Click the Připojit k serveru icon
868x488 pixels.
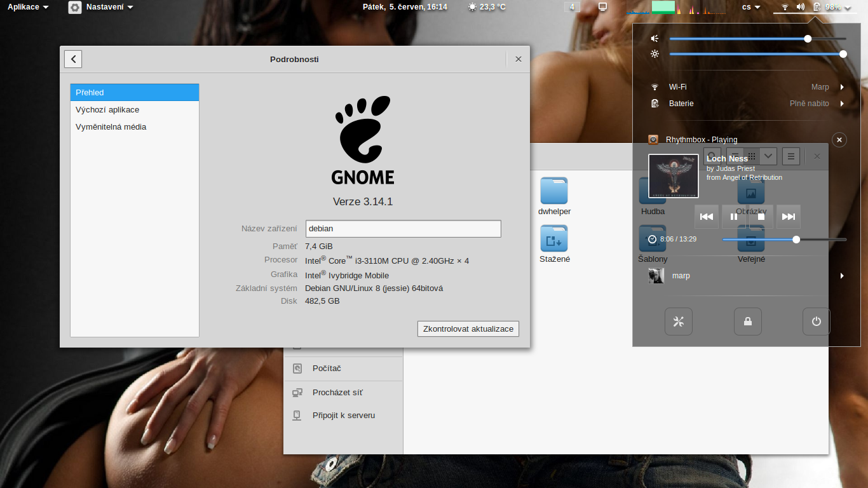(297, 416)
